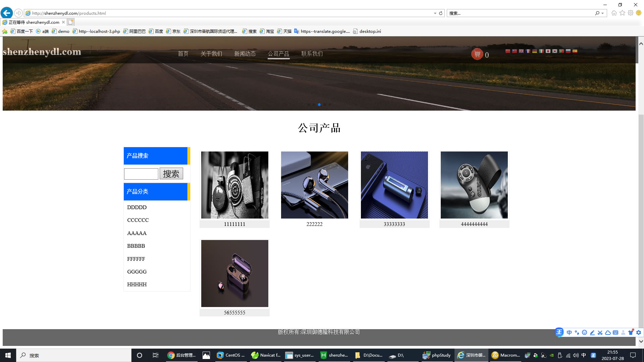Click the red shopping cart icon

coord(477,54)
